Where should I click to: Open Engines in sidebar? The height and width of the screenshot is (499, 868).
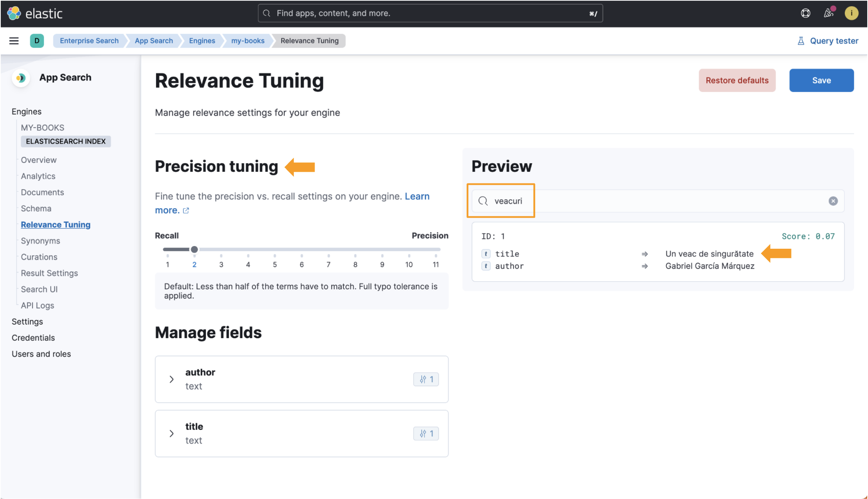pyautogui.click(x=27, y=112)
